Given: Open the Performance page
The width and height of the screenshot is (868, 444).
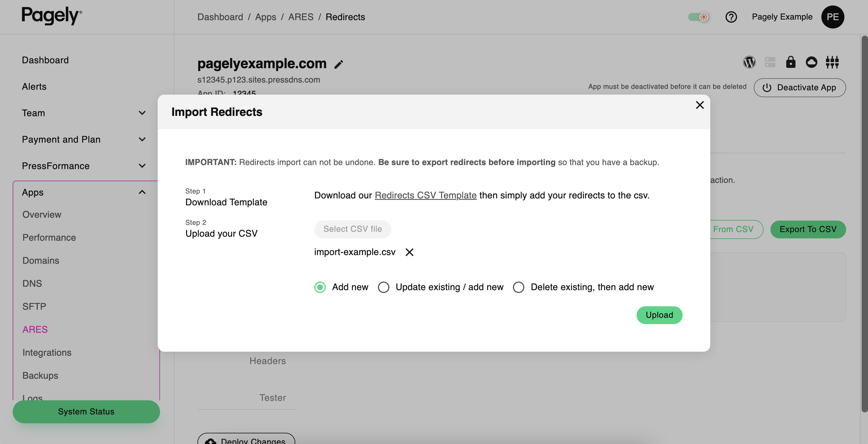Looking at the screenshot, I should tap(49, 238).
